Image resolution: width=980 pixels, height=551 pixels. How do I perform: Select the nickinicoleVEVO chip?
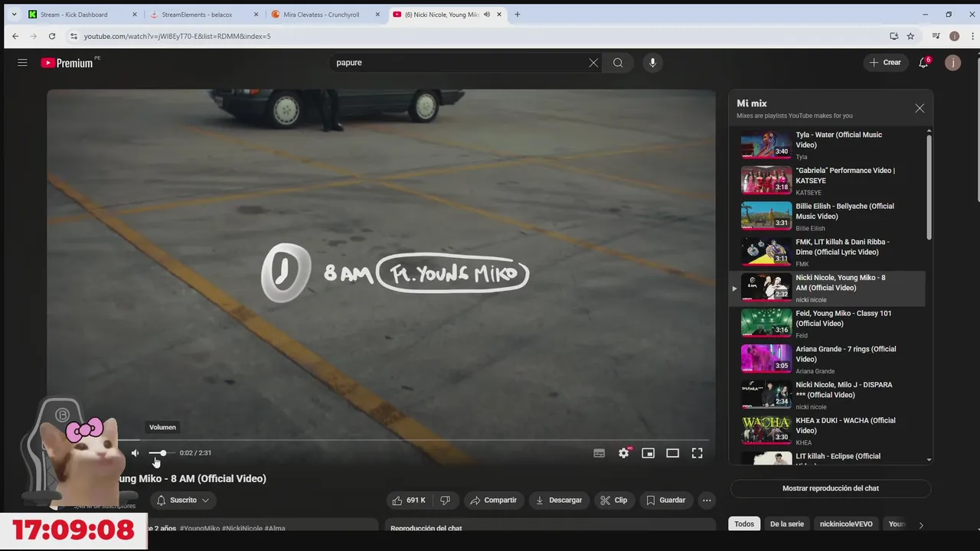[x=846, y=524]
